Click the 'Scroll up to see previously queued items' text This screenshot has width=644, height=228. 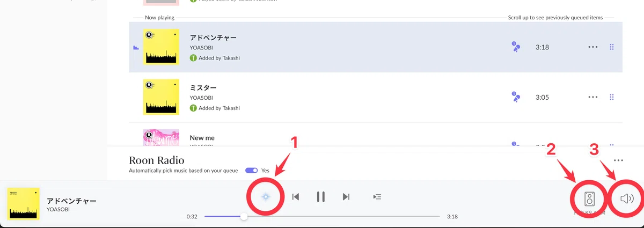coord(555,17)
